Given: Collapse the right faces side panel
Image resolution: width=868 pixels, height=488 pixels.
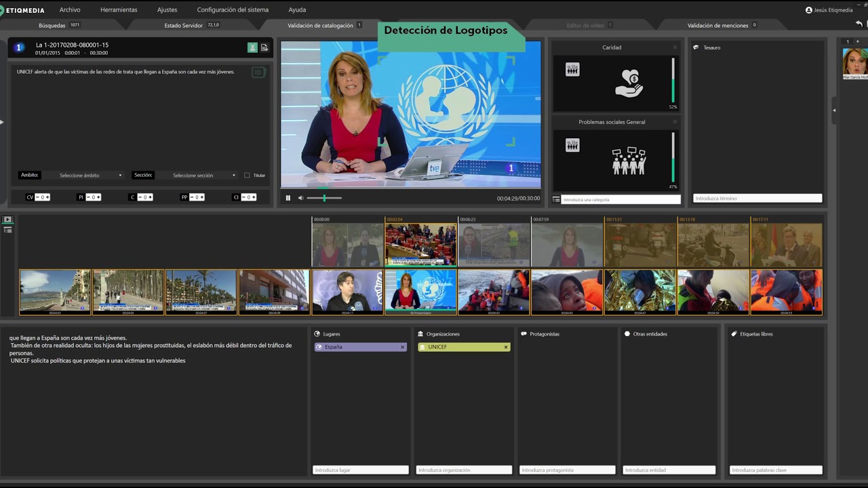Looking at the screenshot, I should 834,110.
